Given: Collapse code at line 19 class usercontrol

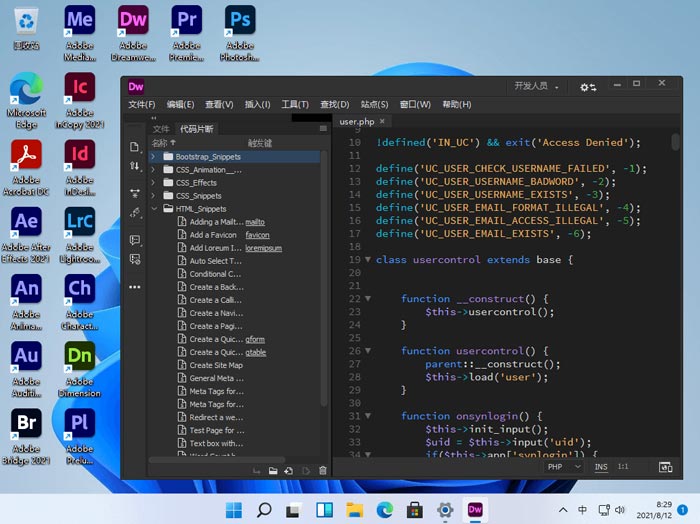Looking at the screenshot, I should [368, 259].
